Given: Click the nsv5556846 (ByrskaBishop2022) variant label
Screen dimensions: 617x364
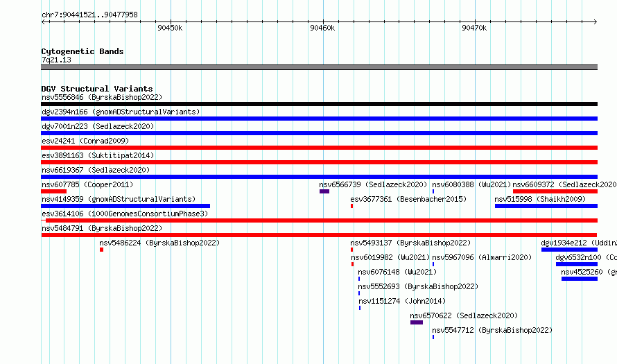Looking at the screenshot, I should click(x=102, y=97).
